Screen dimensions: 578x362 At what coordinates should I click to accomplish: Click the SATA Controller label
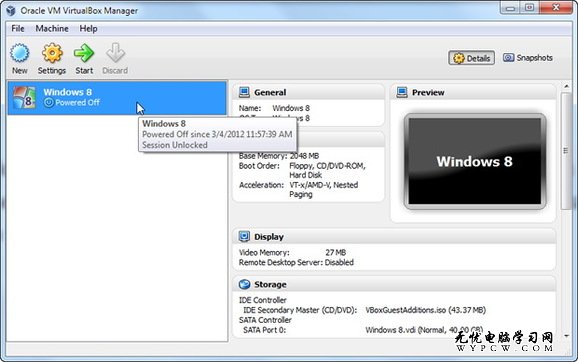click(265, 320)
